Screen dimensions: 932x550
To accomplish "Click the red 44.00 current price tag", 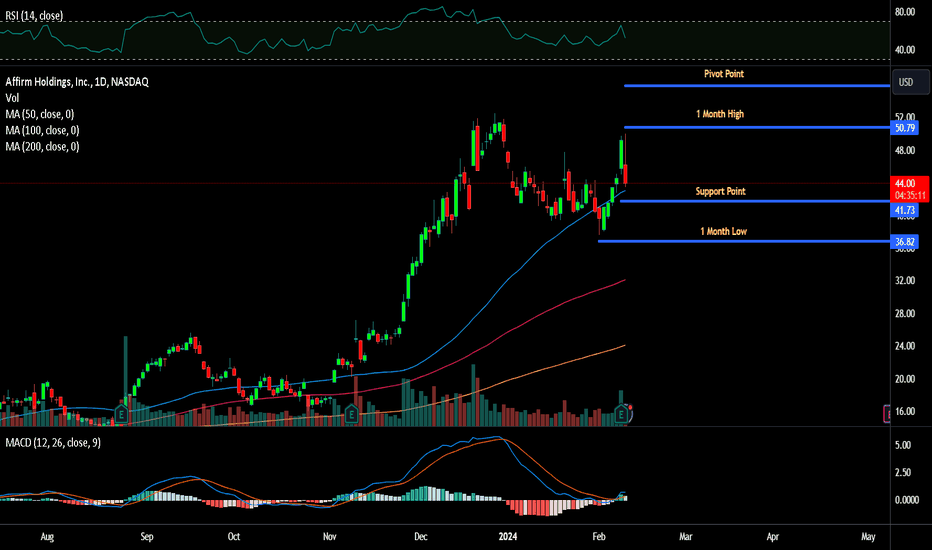I will click(x=909, y=189).
